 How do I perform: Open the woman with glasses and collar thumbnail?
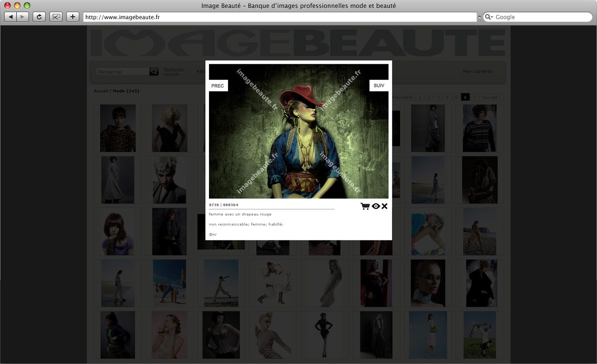point(428,283)
